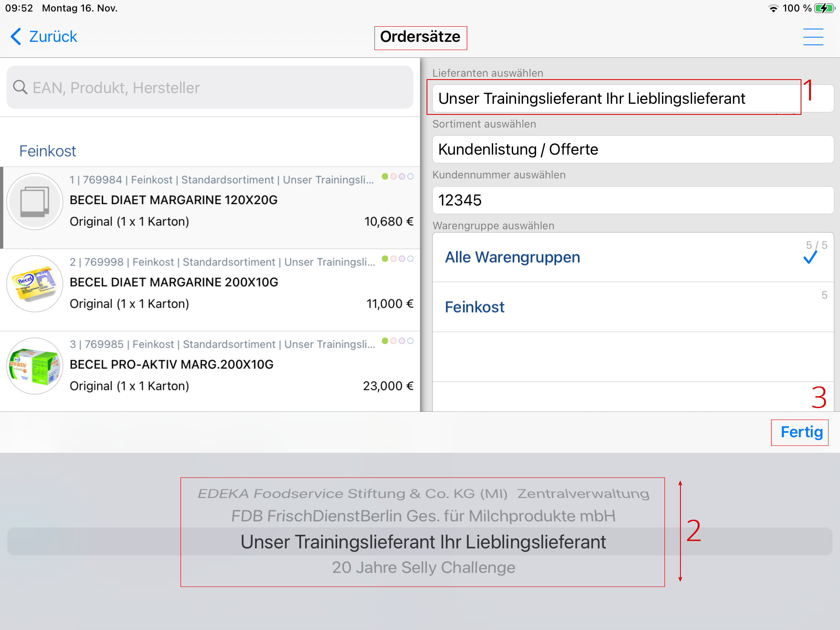The height and width of the screenshot is (630, 840).
Task: Tap the battery status indicator
Action: tap(824, 8)
